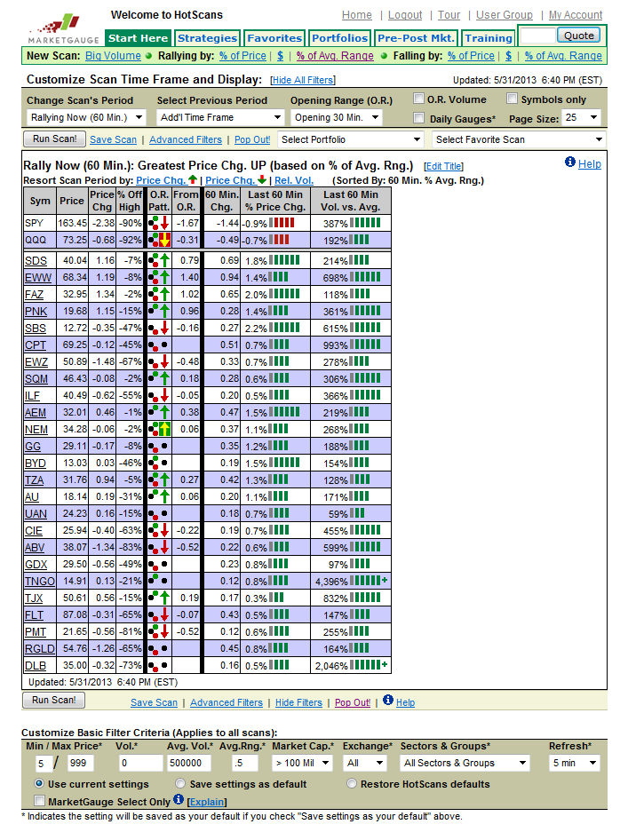The image size is (628, 840).
Task: Click the green up arrow beside Price Chg.
Action: click(x=193, y=180)
